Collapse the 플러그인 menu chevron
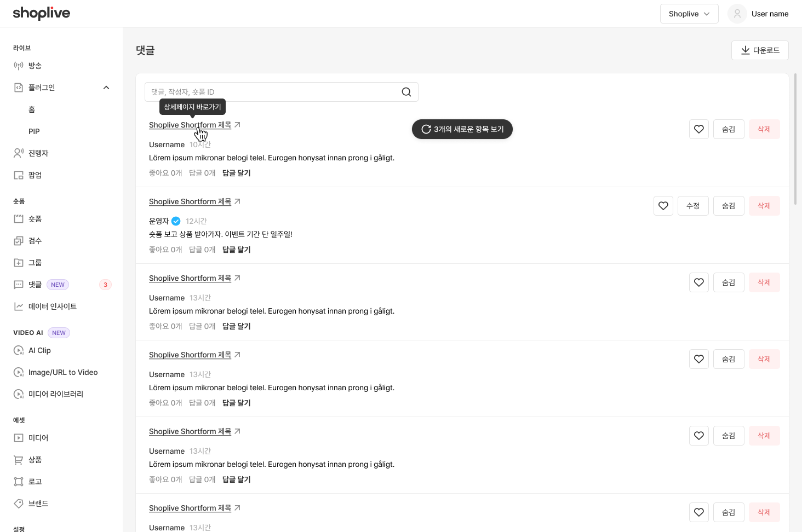Image resolution: width=802 pixels, height=532 pixels. (x=106, y=88)
